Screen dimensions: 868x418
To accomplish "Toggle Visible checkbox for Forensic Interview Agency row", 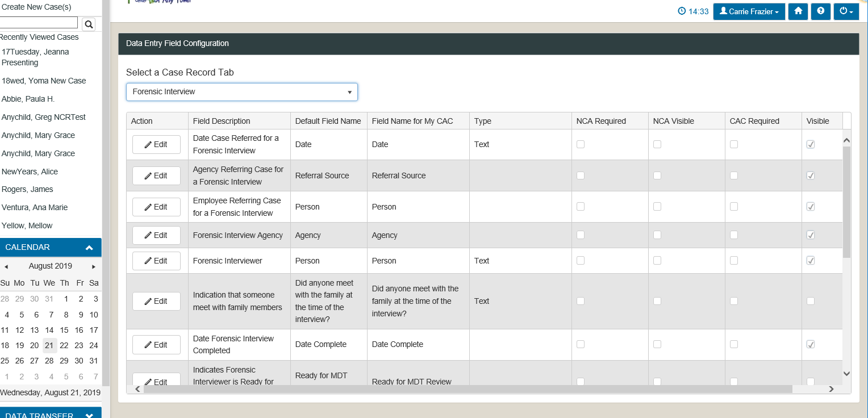I will (x=811, y=235).
